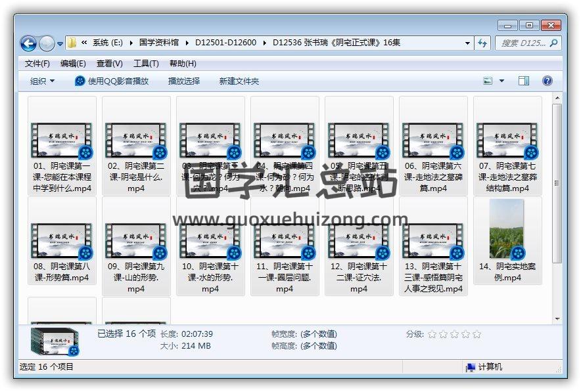Open the 工具(T) menu
Screen dimensions: 581x392
(x=146, y=64)
